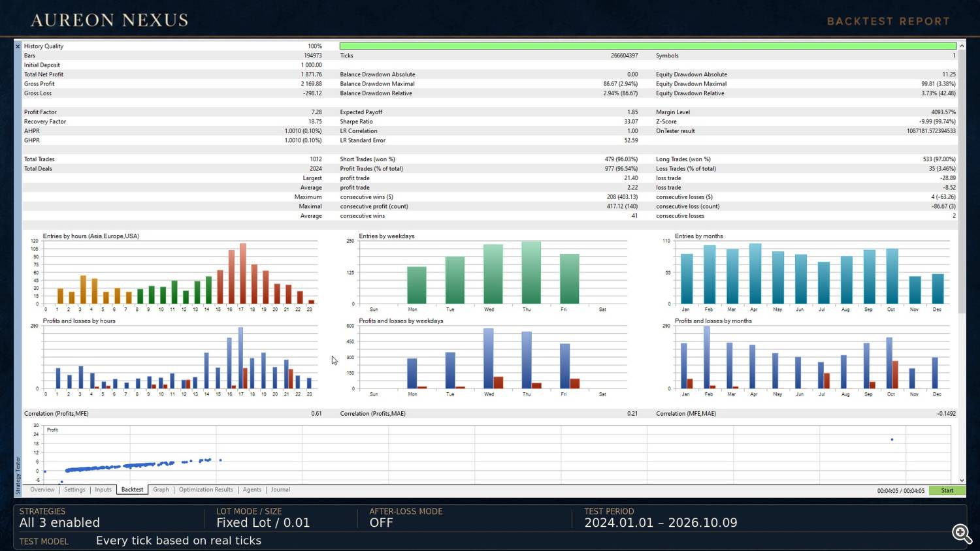980x551 pixels.
Task: Click the "Fixed Lot / 0.01" lot mode value
Action: click(263, 523)
